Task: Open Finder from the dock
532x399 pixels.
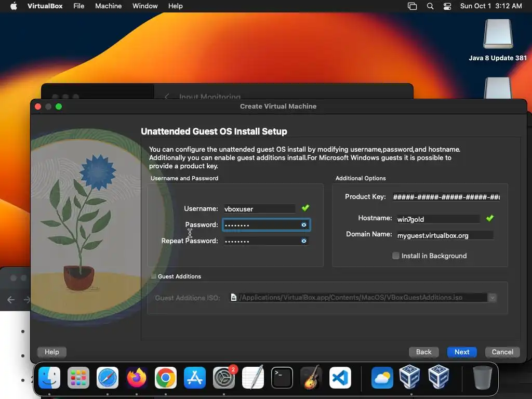Action: [49, 378]
